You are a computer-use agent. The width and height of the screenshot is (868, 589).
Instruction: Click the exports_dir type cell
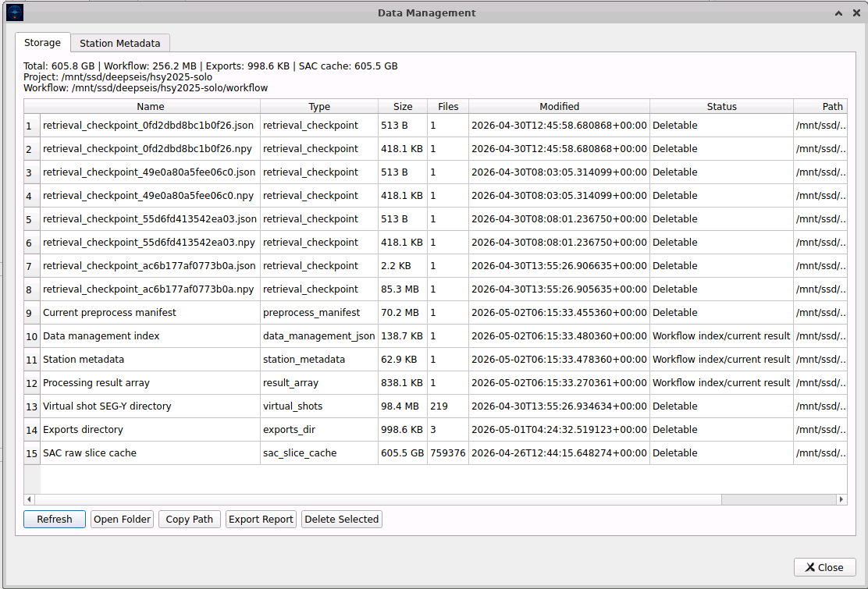pyautogui.click(x=319, y=430)
